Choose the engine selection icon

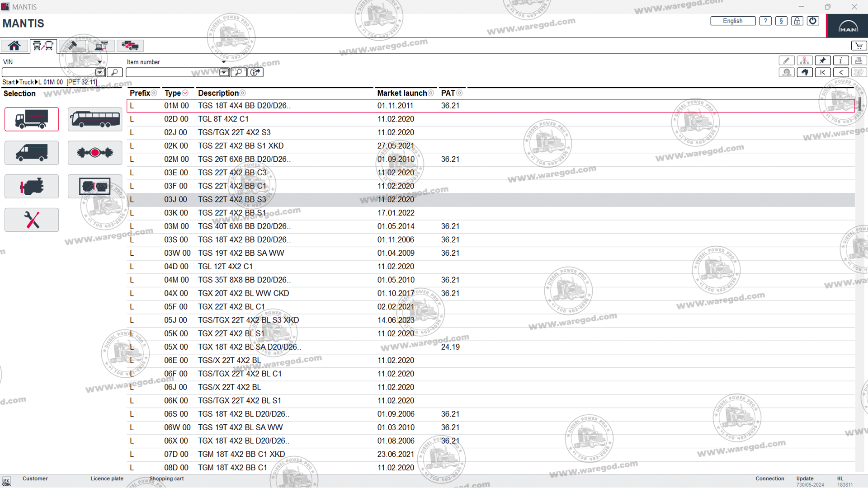click(32, 186)
